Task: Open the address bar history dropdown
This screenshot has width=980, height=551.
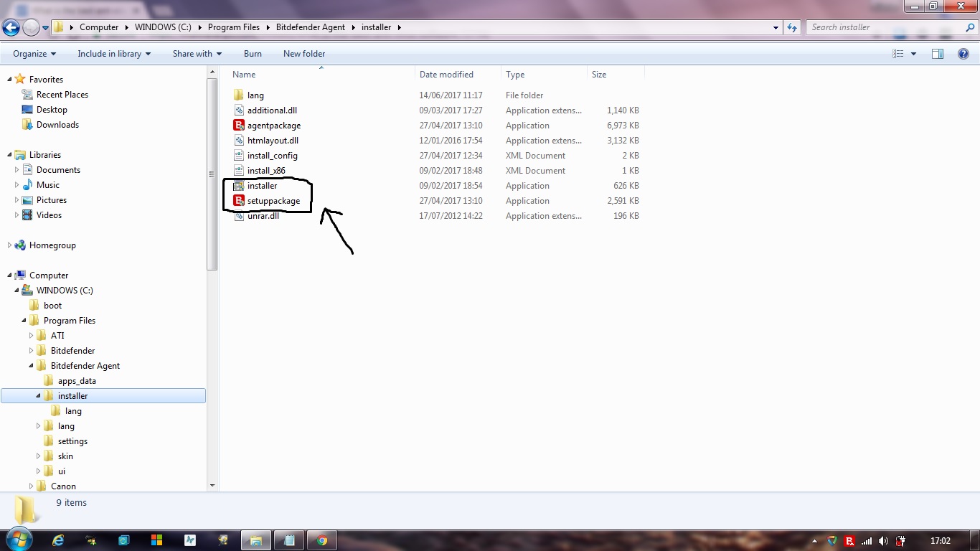Action: click(776, 27)
